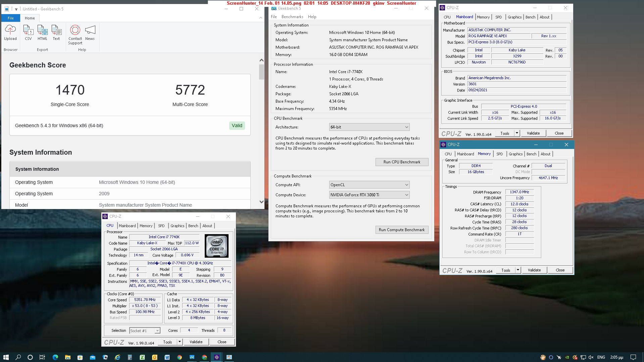644x362 pixels.
Task: Click scroll down arrow in Geekbench results
Action: point(261,202)
